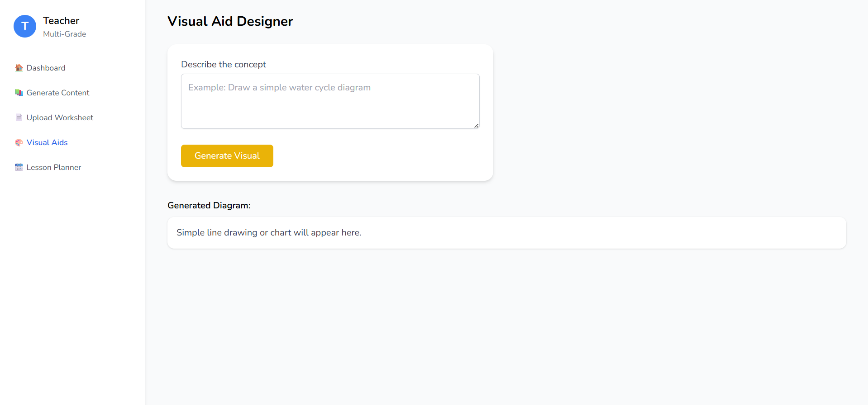This screenshot has height=405, width=868.
Task: Click the diagram placeholder text
Action: pos(269,233)
